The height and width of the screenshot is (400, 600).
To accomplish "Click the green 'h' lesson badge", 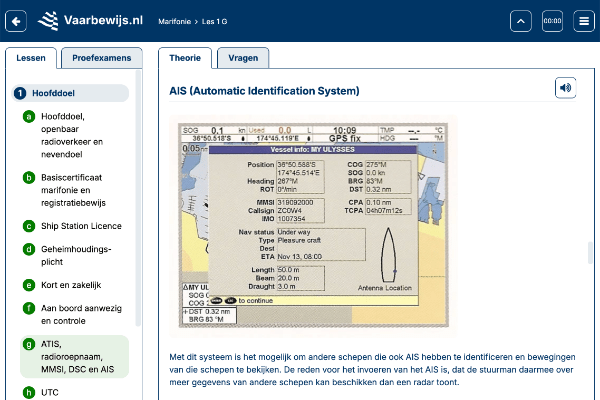I will pos(29,392).
